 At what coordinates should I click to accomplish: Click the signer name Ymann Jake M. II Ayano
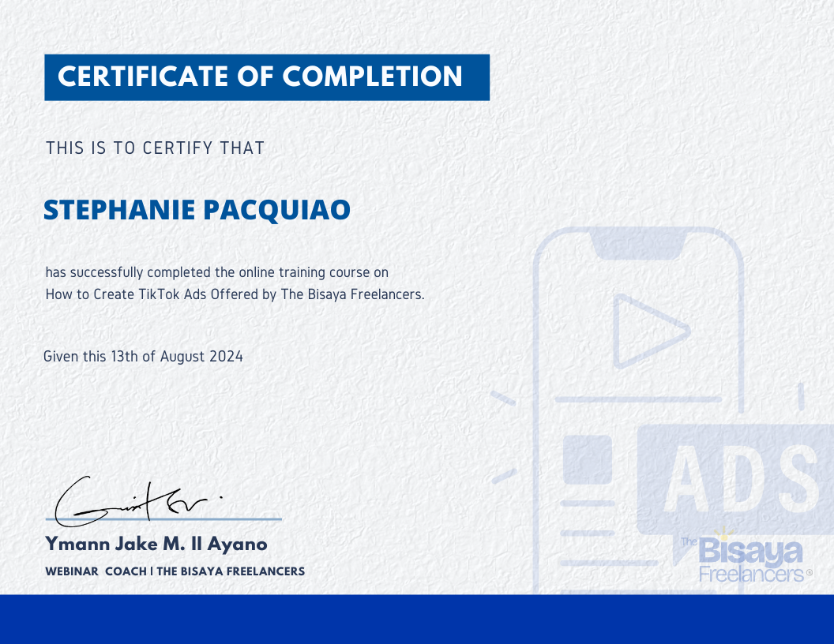coord(156,545)
